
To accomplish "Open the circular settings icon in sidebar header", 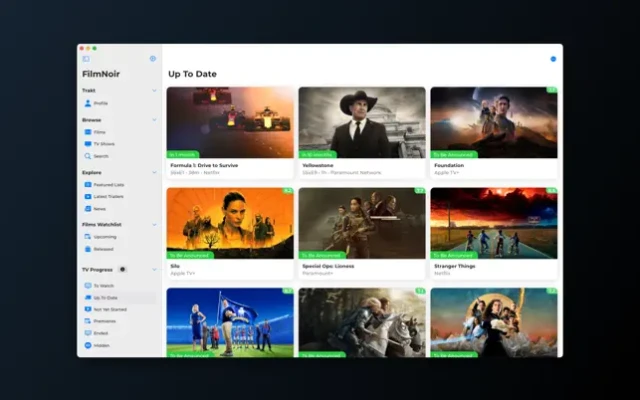I will 153,59.
